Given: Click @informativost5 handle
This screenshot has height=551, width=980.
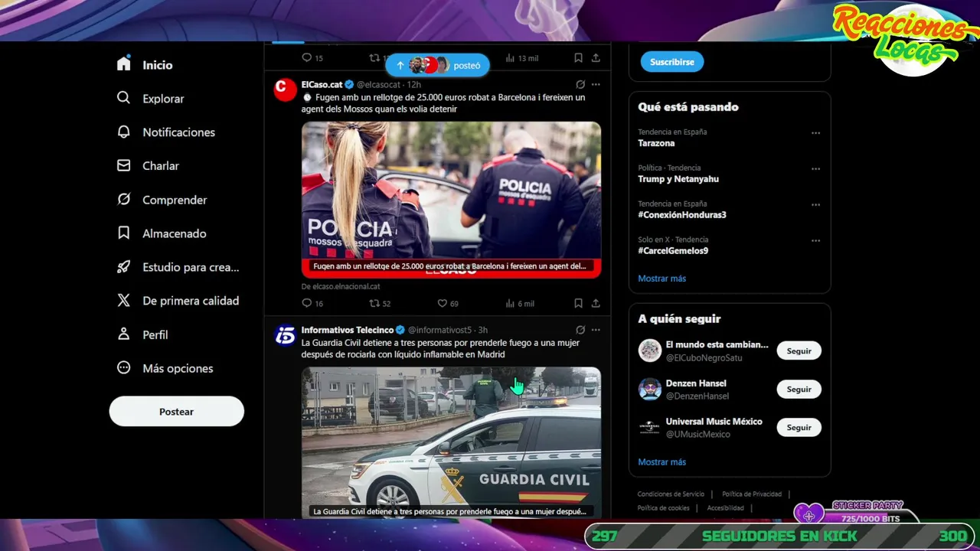Looking at the screenshot, I should point(439,330).
